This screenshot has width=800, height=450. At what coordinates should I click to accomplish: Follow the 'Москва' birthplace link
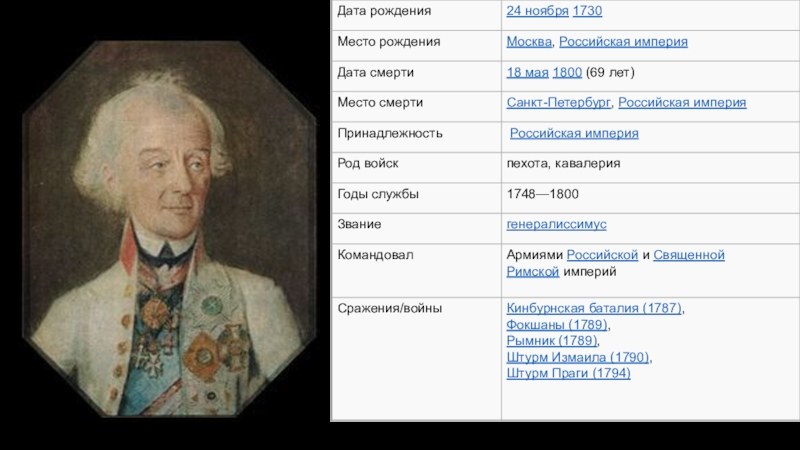click(529, 42)
